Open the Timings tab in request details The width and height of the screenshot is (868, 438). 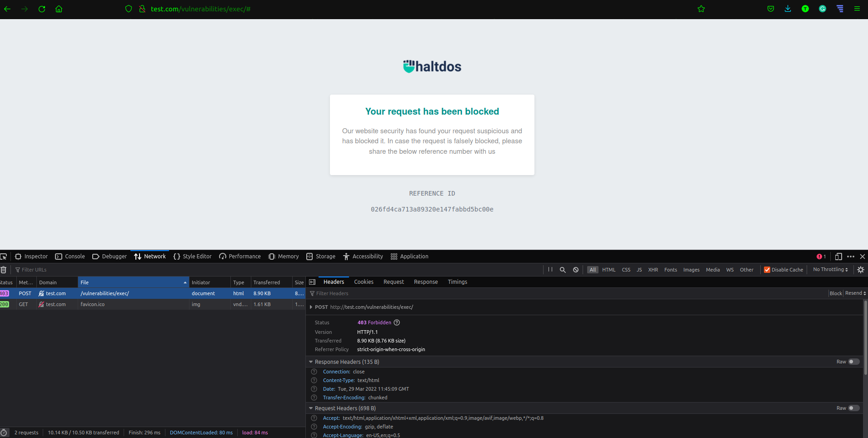pyautogui.click(x=457, y=282)
